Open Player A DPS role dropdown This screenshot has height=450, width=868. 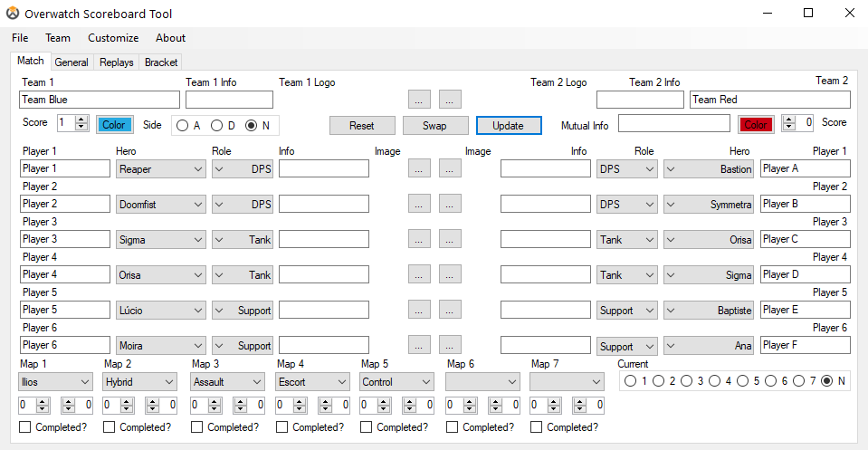point(626,169)
